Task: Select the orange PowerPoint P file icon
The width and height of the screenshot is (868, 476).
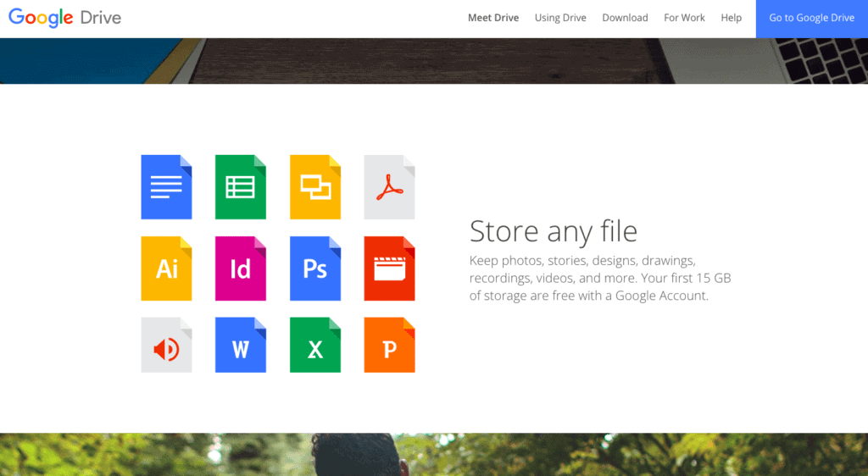Action: point(389,345)
